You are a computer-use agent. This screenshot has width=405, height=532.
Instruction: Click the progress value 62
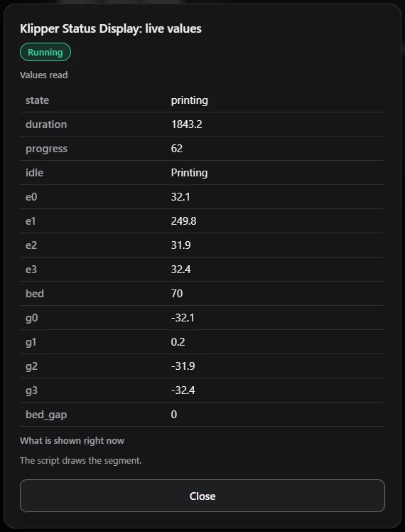[x=177, y=148]
